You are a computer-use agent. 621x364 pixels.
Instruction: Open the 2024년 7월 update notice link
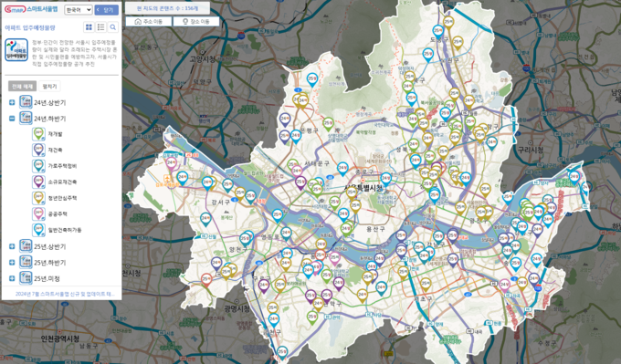tap(65, 294)
